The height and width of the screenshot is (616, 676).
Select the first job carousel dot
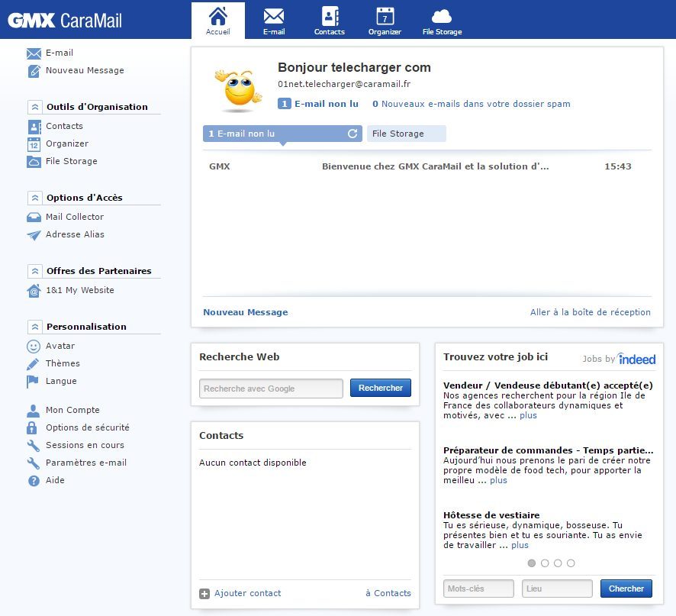[x=532, y=563]
